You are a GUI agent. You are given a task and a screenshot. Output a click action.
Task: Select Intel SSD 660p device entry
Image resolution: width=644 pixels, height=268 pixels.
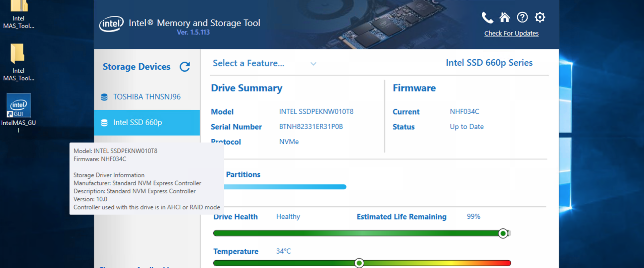click(x=147, y=123)
